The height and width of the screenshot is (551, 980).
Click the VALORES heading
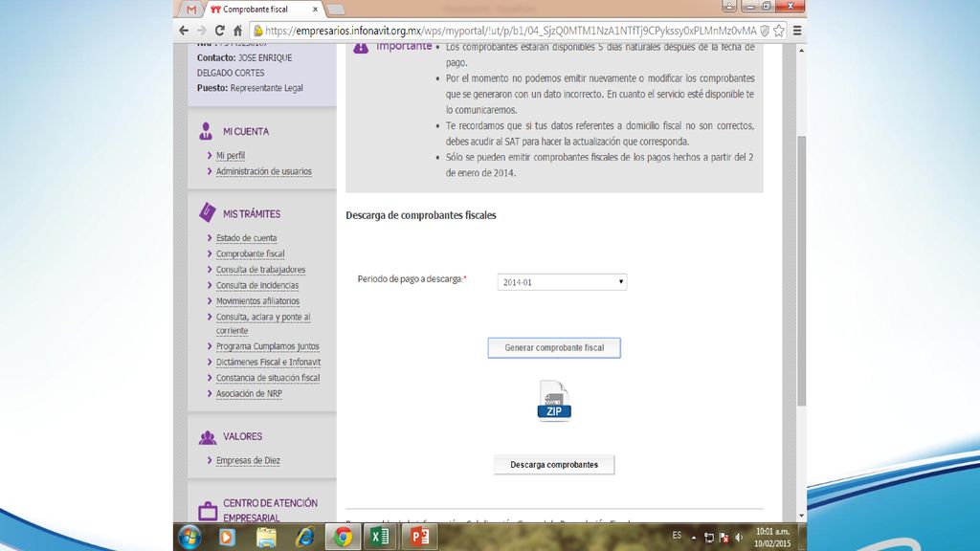(242, 436)
